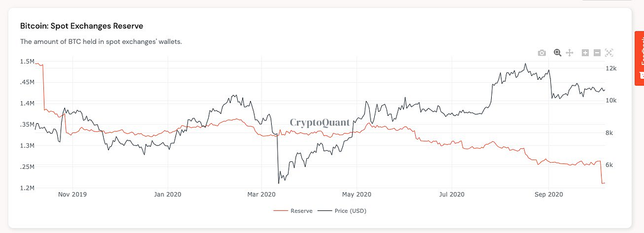Screen dimensions: 644x233
Task: Activate the pan crosshair tool
Action: click(569, 53)
